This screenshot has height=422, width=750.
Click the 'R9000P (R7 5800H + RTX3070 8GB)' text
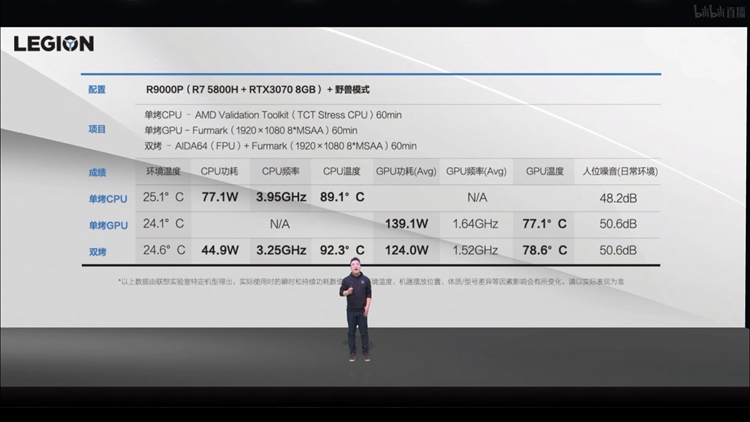coord(234,89)
